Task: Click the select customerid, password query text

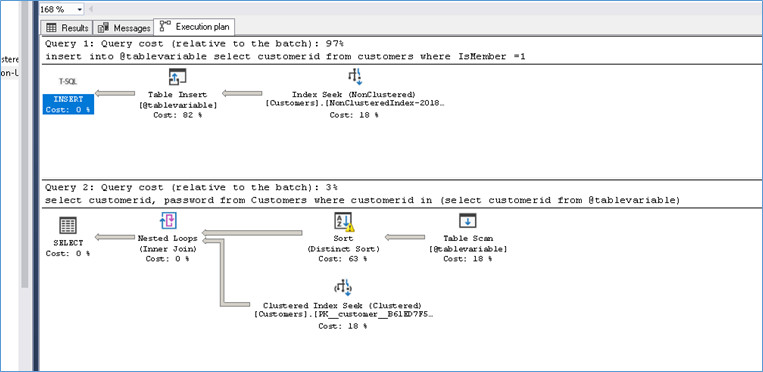Action: pos(362,200)
